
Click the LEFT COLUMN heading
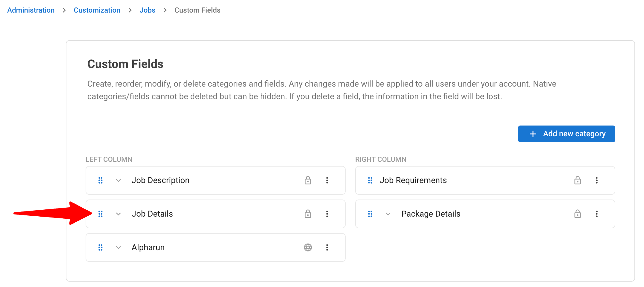(x=109, y=159)
